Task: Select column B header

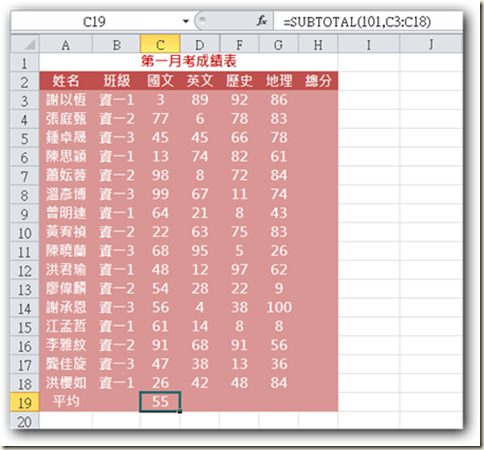Action: 116,44
